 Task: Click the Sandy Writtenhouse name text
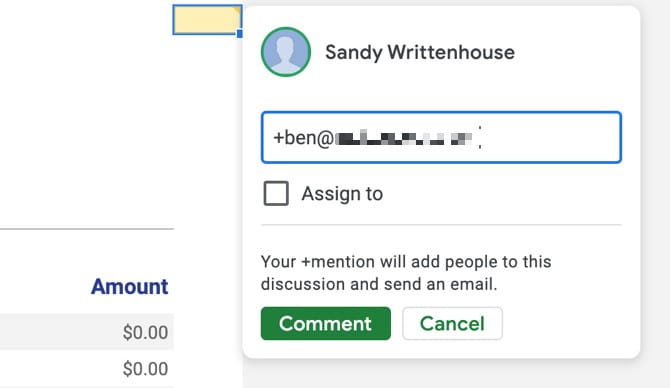coord(420,53)
